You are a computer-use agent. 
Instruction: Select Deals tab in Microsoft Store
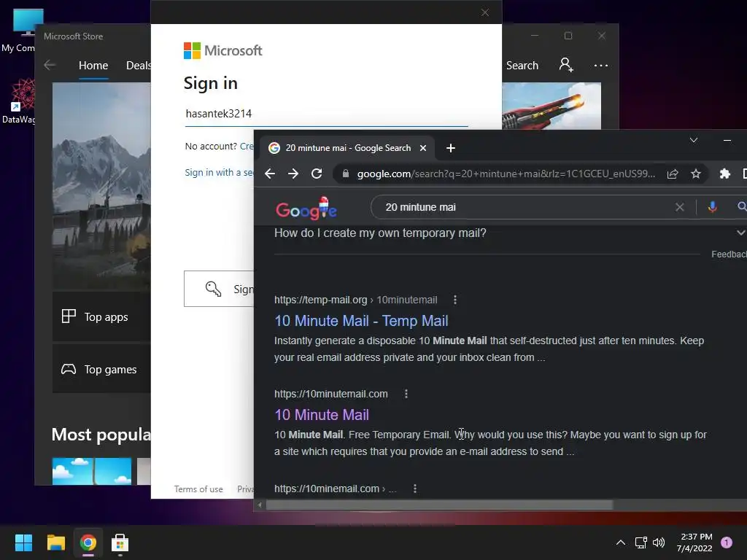(138, 65)
